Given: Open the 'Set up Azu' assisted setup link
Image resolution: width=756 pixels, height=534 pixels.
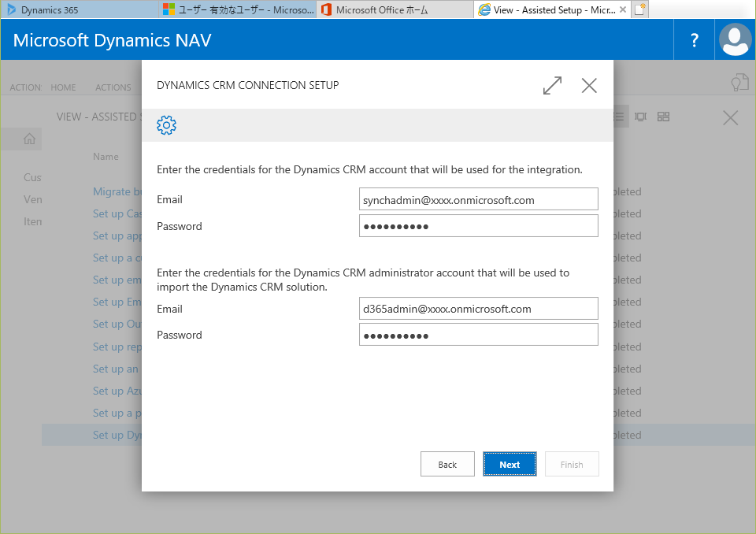Looking at the screenshot, I should pos(117,391).
